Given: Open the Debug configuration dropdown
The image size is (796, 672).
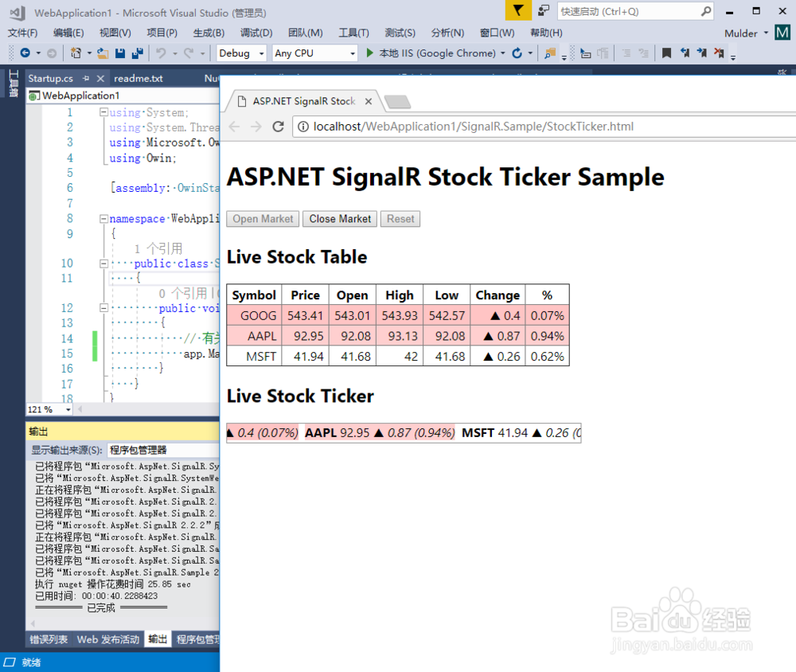Looking at the screenshot, I should tap(261, 53).
